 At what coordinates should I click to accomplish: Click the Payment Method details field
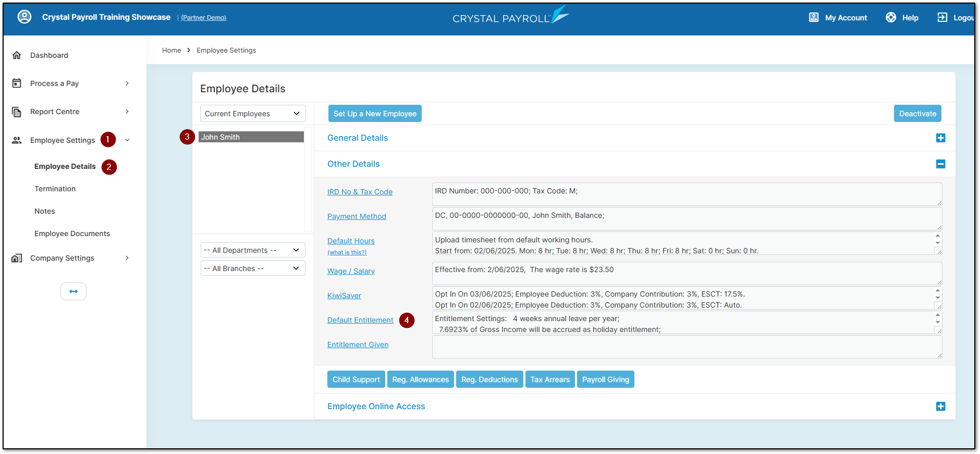[x=687, y=218]
